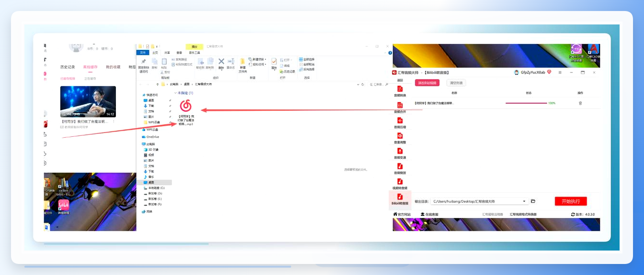Screen dimensions: 644x275
Task: Open the 视频转音频 tool in the sidebar
Action: [x=400, y=184]
